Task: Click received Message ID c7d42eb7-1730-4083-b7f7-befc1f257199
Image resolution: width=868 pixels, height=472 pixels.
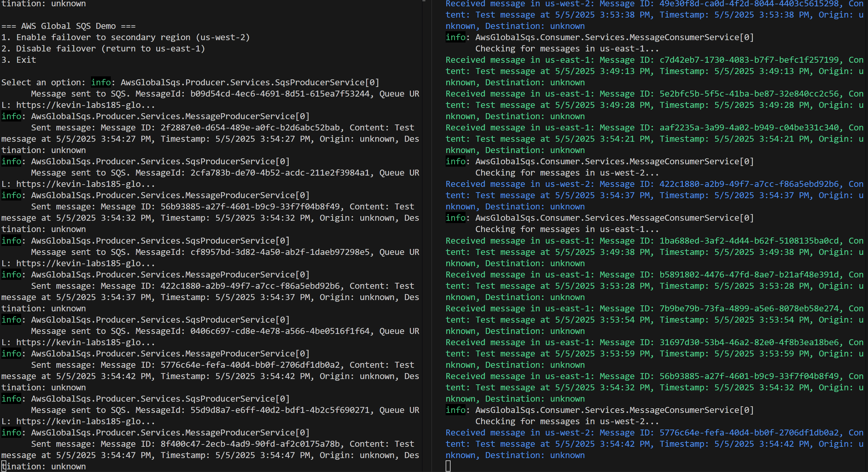Action: [x=749, y=60]
